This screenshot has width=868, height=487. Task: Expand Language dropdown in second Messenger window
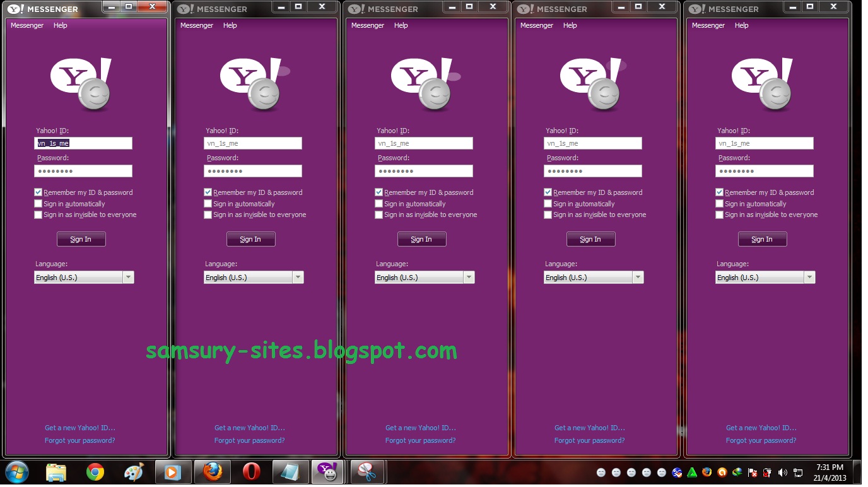click(298, 278)
